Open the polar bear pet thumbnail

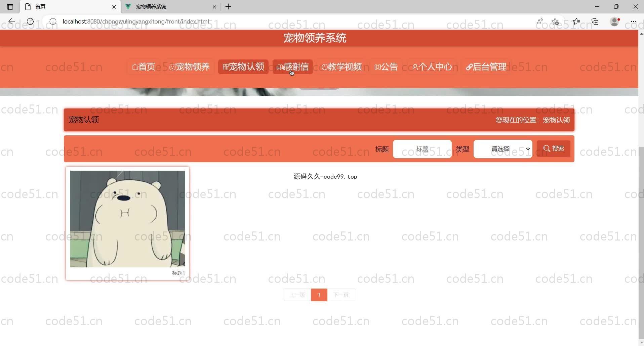pyautogui.click(x=128, y=219)
